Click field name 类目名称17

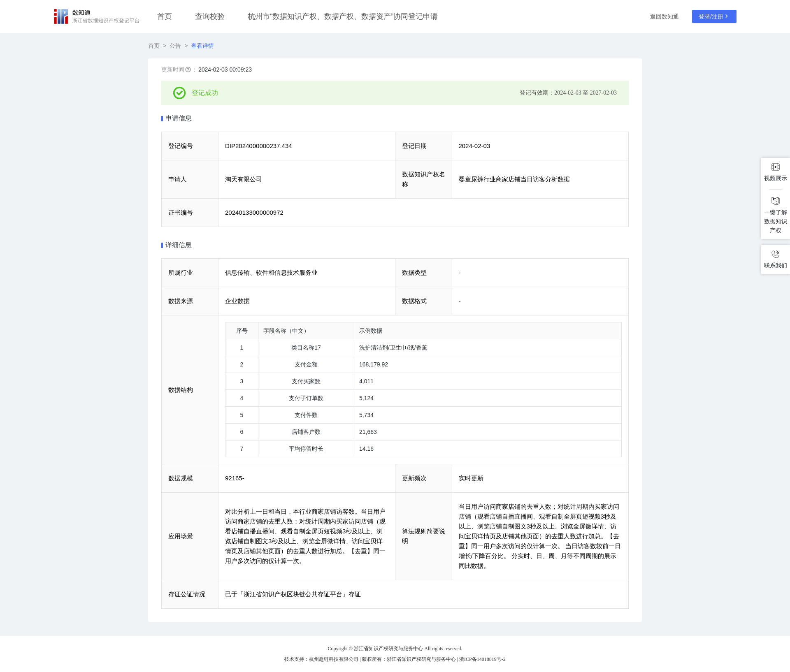(x=306, y=348)
